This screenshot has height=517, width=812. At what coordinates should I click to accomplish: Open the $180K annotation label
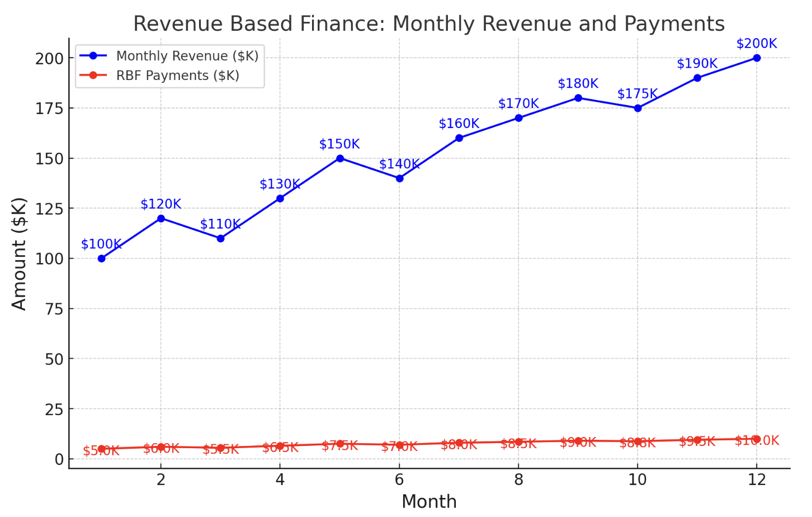(x=577, y=83)
